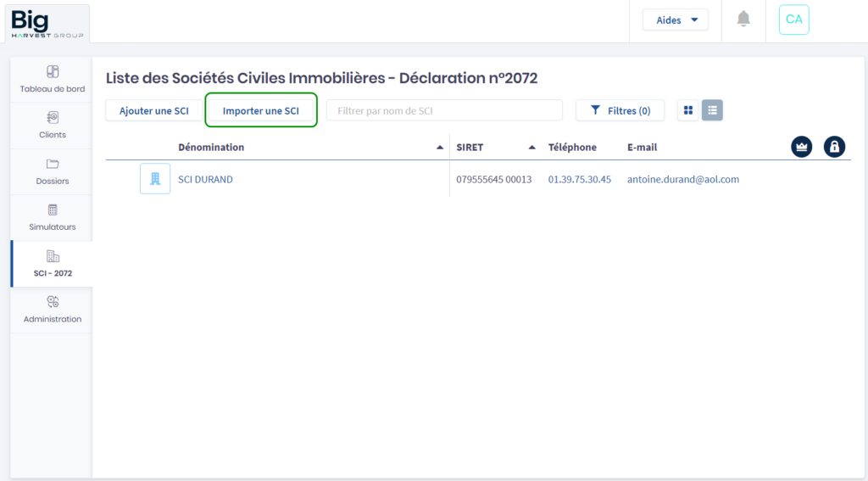
Task: Click the notification bell icon
Action: 743,20
